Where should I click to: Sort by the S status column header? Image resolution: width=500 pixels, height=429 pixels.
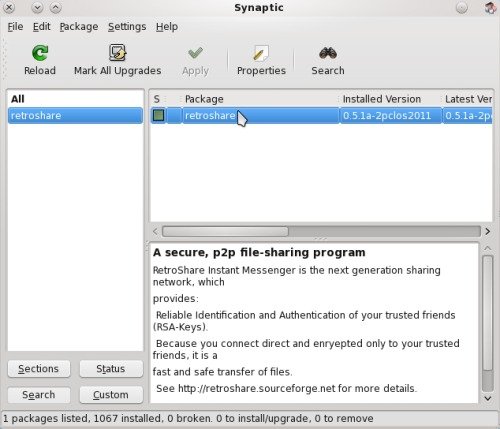pyautogui.click(x=157, y=99)
